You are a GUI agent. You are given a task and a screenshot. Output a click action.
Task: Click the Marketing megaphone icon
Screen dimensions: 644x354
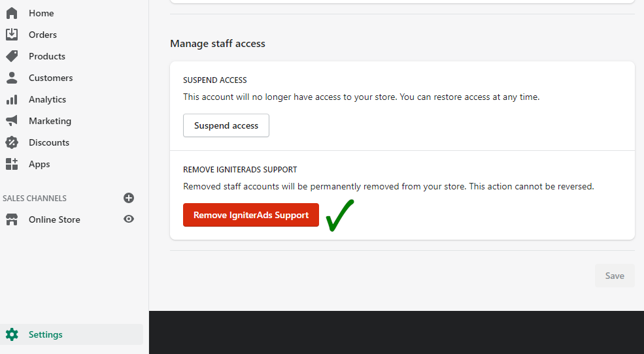pyautogui.click(x=12, y=121)
